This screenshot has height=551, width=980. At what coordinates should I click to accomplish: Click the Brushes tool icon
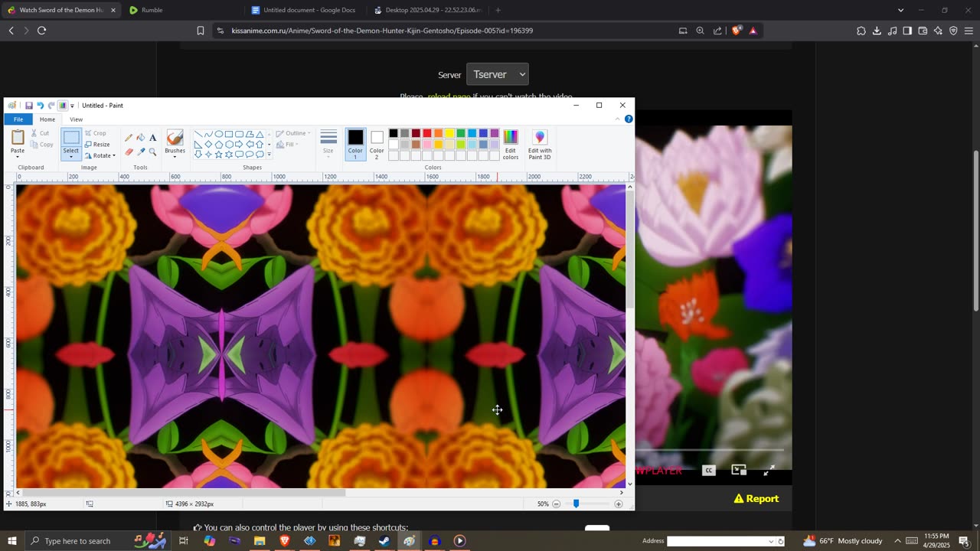(175, 138)
